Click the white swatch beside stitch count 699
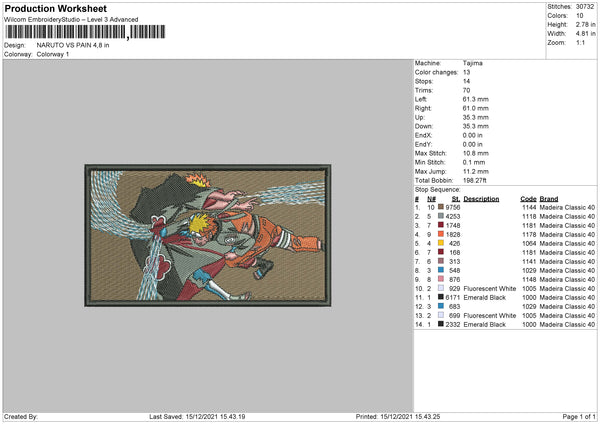600x424 pixels. pos(441,315)
